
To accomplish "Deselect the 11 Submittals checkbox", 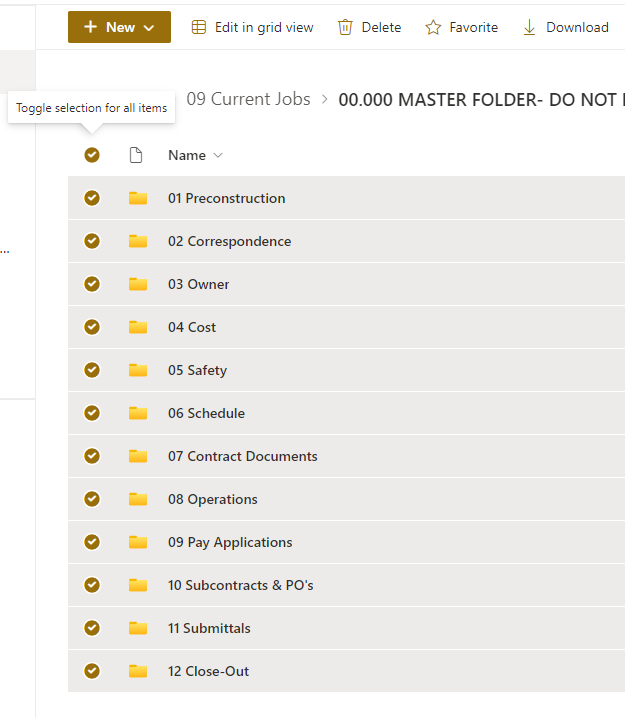I will (x=92, y=628).
